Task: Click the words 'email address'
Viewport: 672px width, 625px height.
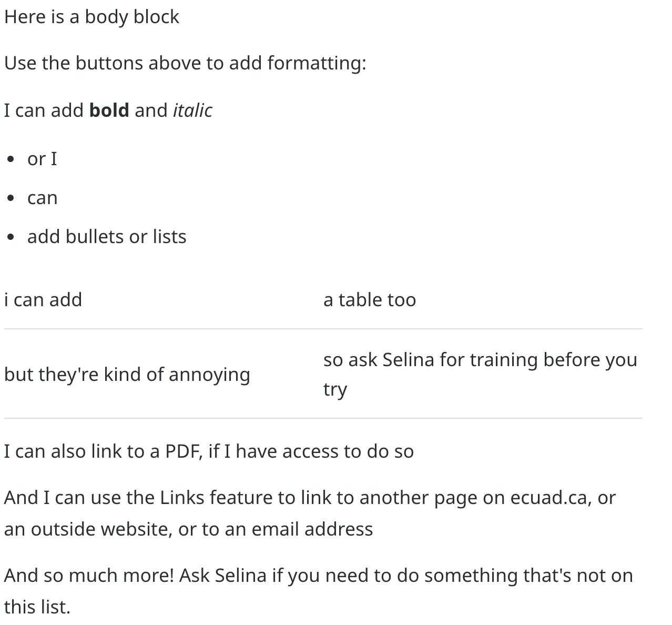Action: (312, 529)
